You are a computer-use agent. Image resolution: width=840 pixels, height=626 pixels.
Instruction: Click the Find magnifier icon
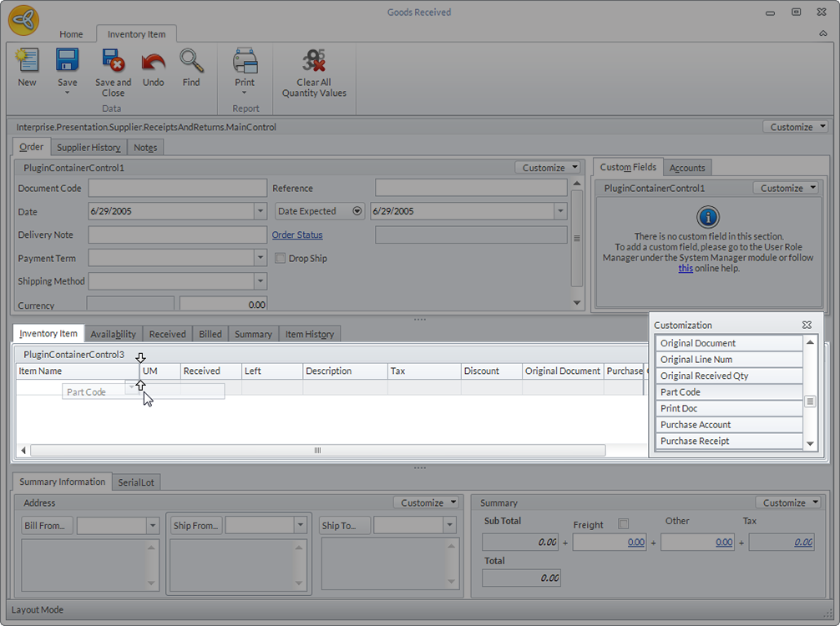(x=191, y=61)
